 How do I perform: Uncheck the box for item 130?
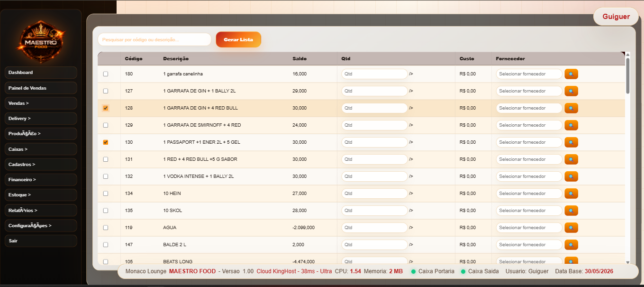[x=106, y=142]
